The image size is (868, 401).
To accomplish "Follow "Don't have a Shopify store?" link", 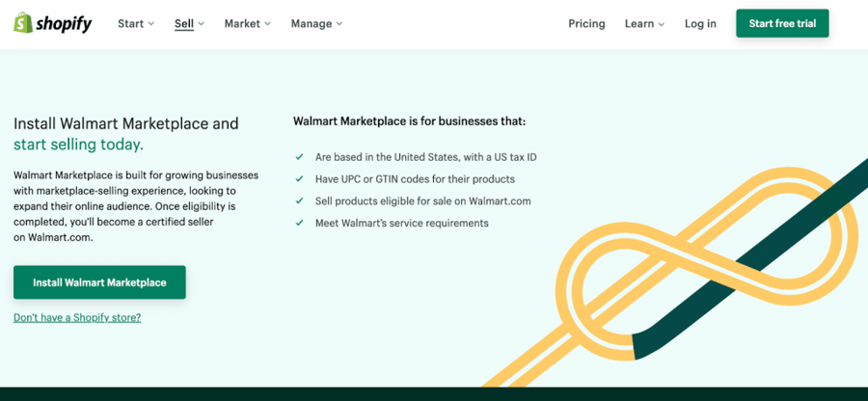I will 77,317.
